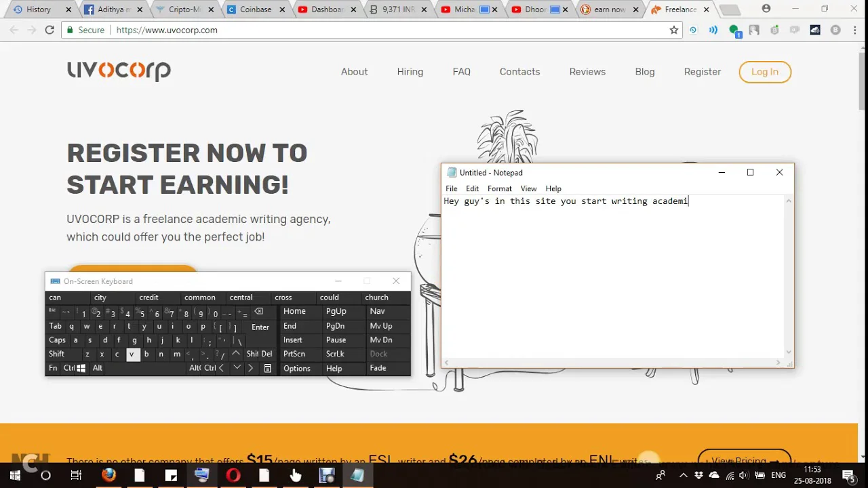Screen dimensions: 868x488
Task: Open the Windows Start menu
Action: (15, 475)
